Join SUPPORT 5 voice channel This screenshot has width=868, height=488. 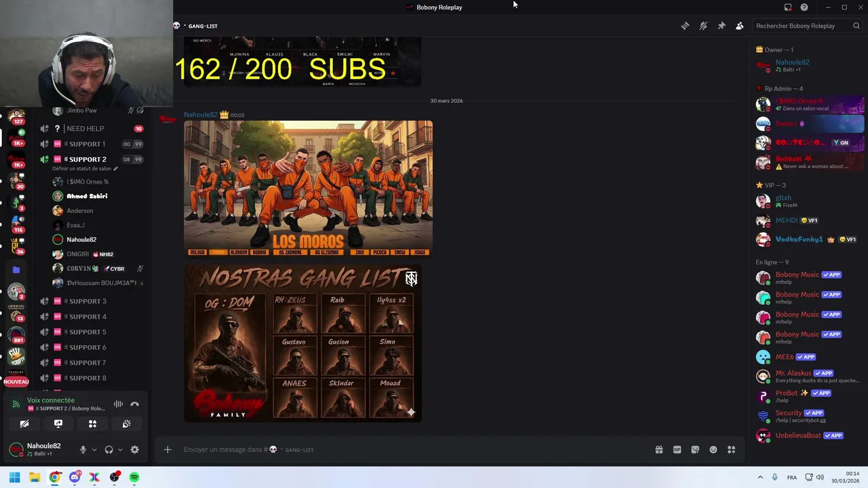(x=92, y=332)
